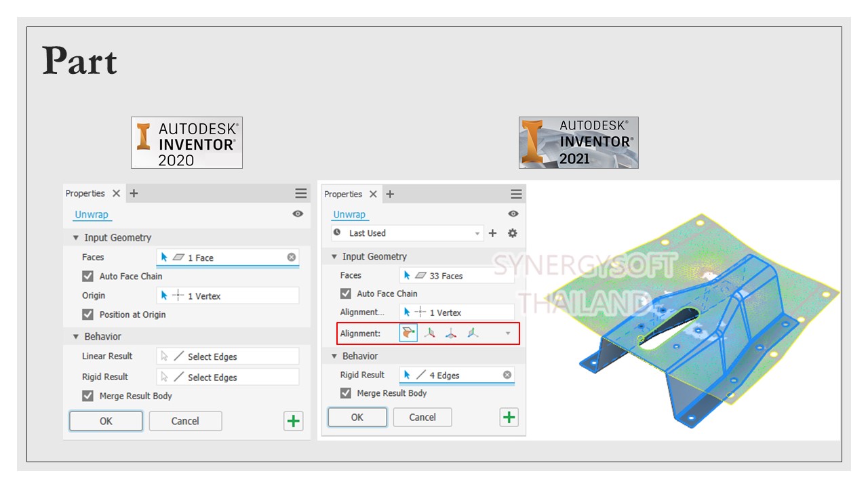Open the 2020 panel hamburger menu icon
The image size is (868, 488).
300,193
